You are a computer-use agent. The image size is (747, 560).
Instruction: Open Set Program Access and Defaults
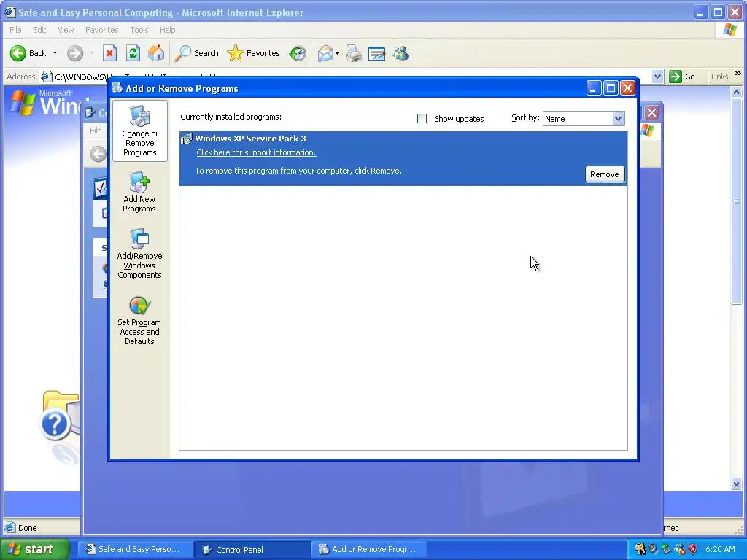(139, 321)
